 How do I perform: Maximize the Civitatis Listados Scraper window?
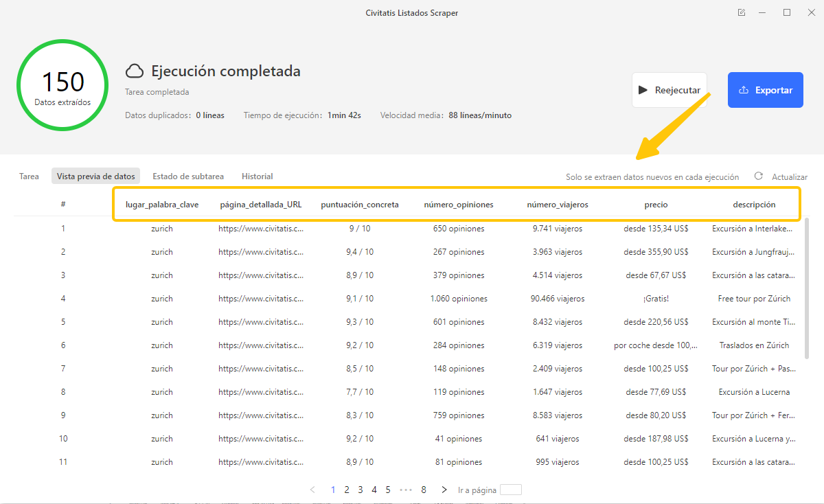pyautogui.click(x=787, y=12)
